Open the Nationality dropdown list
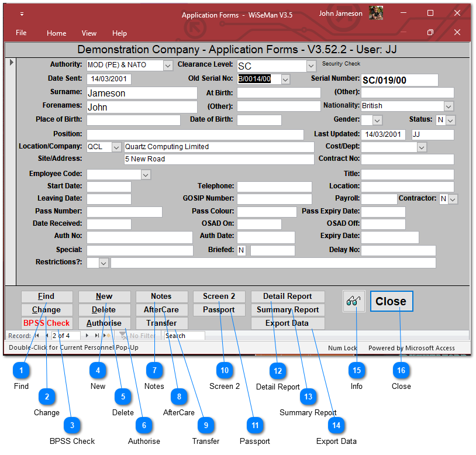Viewport: 476px width, 455px height. click(x=449, y=106)
